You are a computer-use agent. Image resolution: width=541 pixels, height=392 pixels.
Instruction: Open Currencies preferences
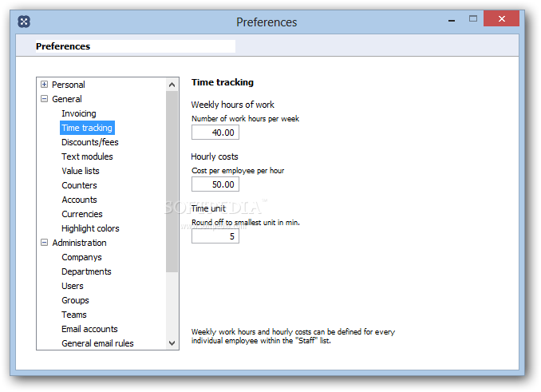(81, 214)
